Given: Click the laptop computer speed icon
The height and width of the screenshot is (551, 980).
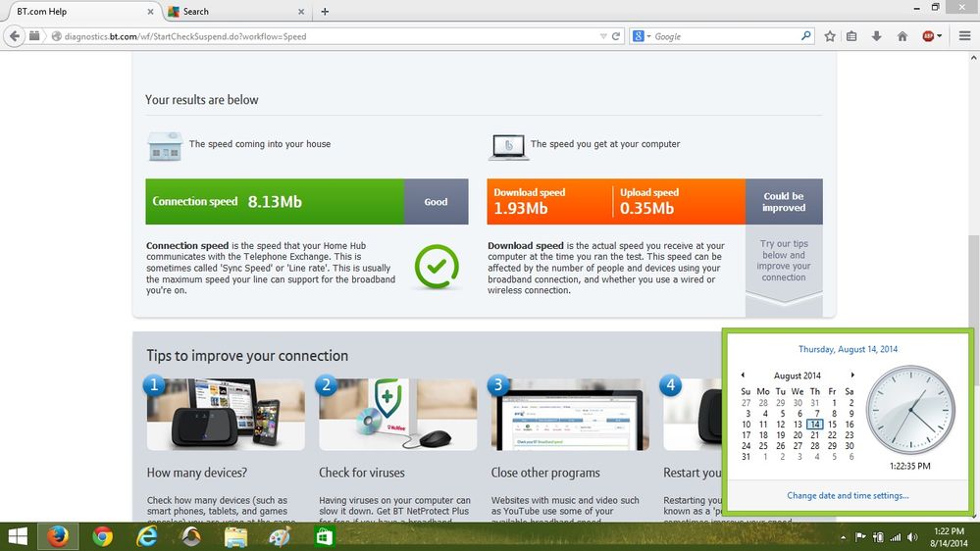Looking at the screenshot, I should 508,147.
